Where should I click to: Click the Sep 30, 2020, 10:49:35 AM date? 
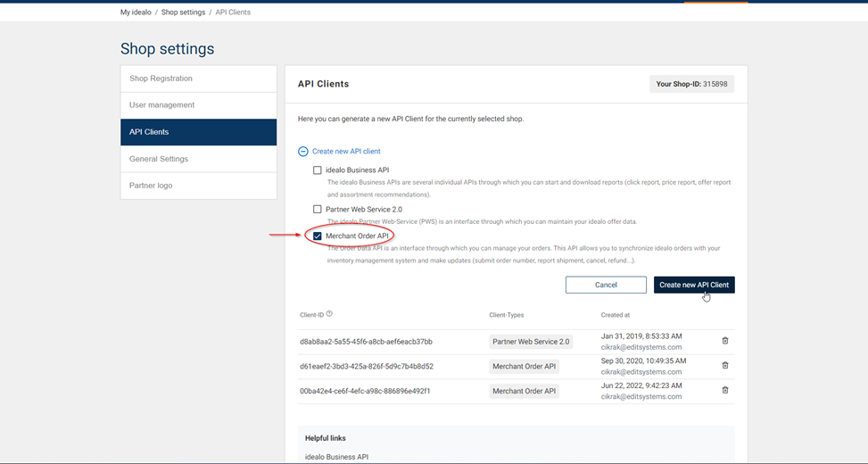pos(644,360)
